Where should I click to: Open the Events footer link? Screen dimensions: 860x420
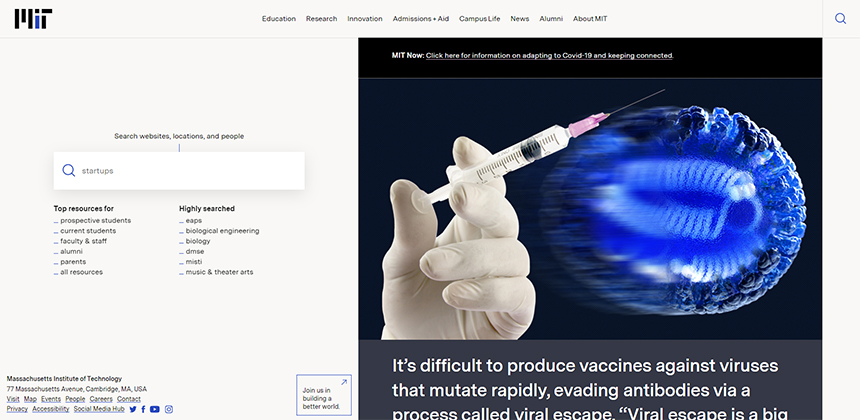pyautogui.click(x=51, y=399)
